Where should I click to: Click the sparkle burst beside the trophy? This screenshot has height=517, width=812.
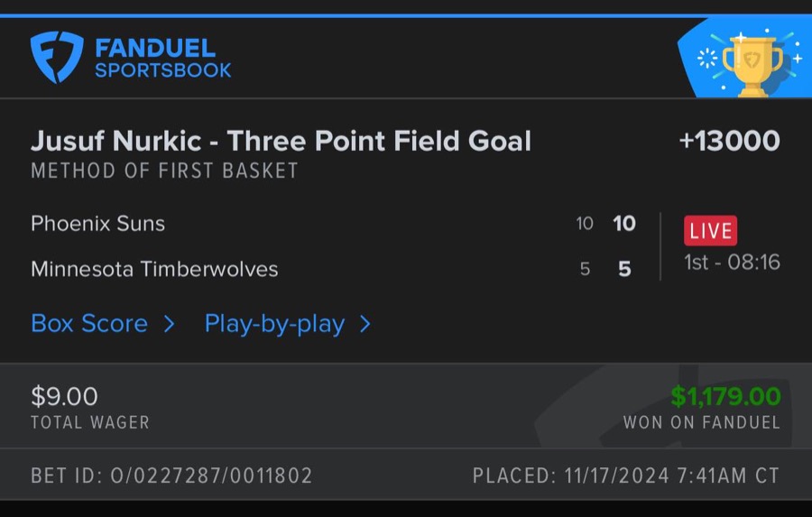[x=708, y=59]
